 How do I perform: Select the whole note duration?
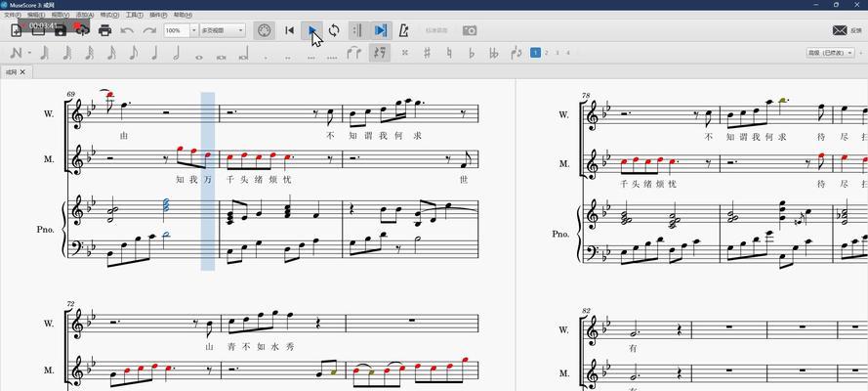(199, 56)
